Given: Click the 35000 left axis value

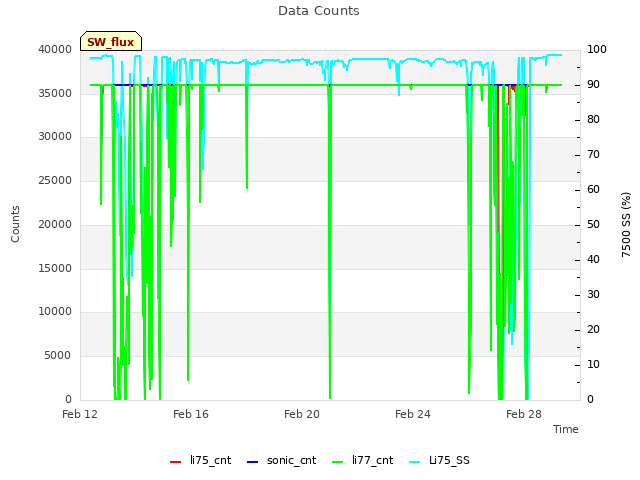Looking at the screenshot, I should pyautogui.click(x=55, y=93).
